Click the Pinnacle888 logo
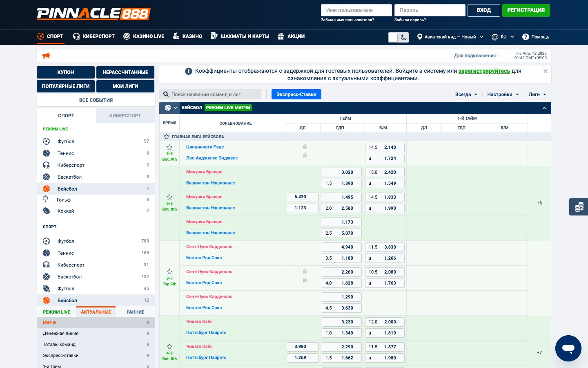The width and height of the screenshot is (588, 368). pyautogui.click(x=94, y=14)
